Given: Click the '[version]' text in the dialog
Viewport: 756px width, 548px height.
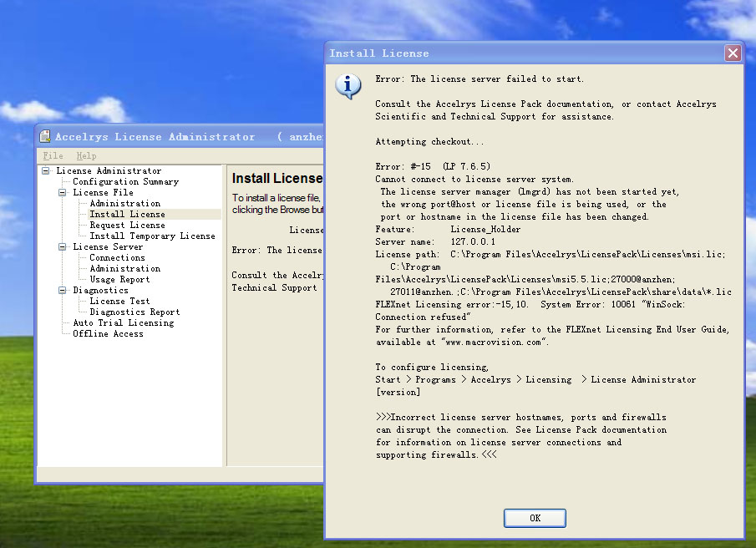Looking at the screenshot, I should click(x=398, y=393).
